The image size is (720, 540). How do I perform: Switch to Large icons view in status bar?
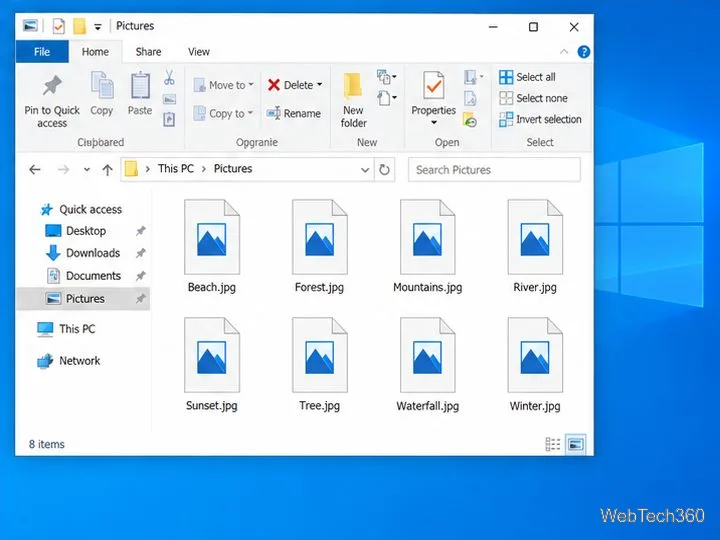pos(576,444)
